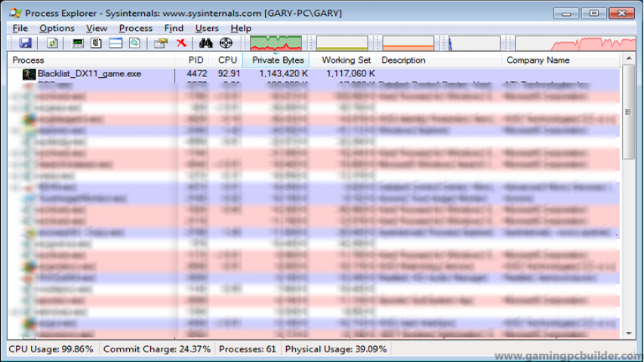Sort by the Company Name column header
The height and width of the screenshot is (362, 644).
(x=561, y=60)
